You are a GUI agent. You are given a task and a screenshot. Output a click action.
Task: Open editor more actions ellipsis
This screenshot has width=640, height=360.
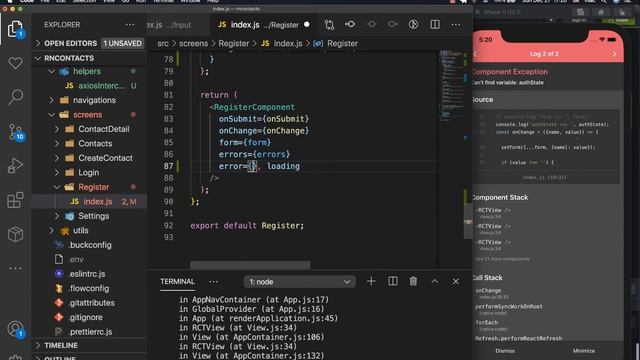[456, 24]
